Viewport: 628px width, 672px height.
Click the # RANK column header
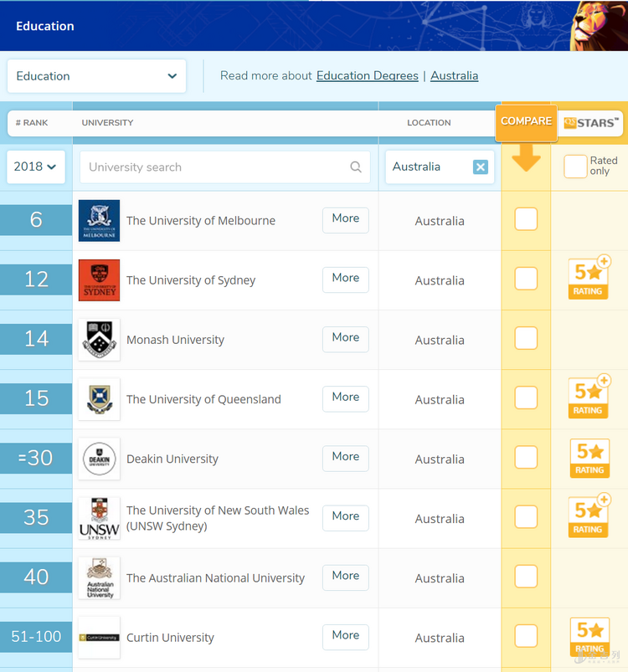[x=32, y=123]
